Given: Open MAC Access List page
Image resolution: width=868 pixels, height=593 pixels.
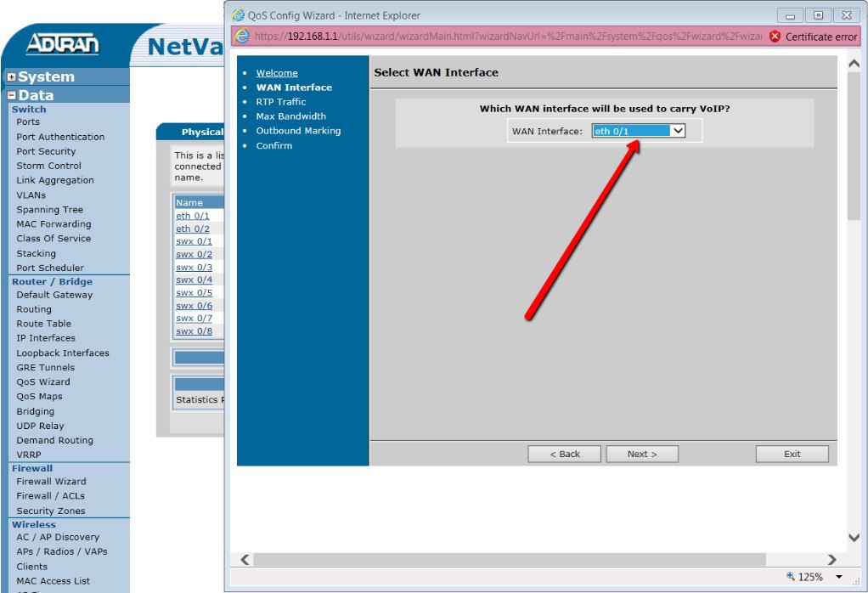Looking at the screenshot, I should click(x=54, y=581).
